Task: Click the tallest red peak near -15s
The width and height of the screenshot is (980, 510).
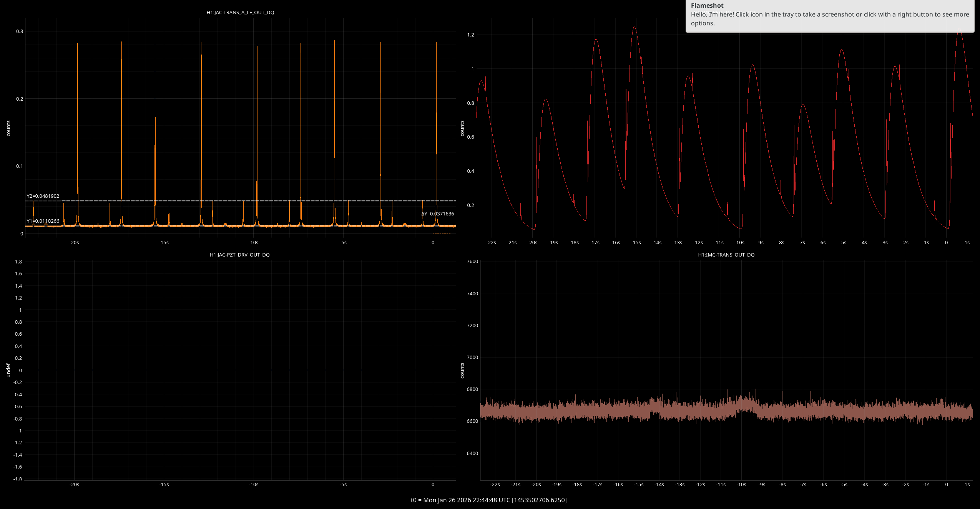Action: (x=634, y=28)
